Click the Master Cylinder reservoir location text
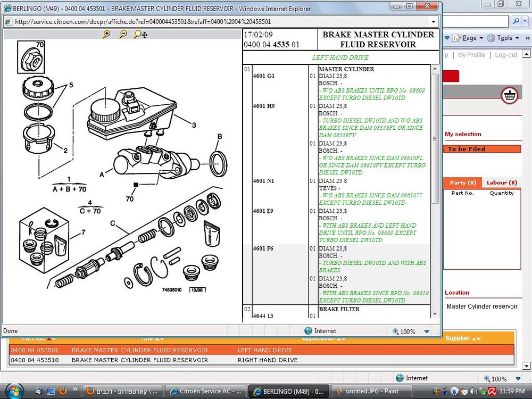This screenshot has height=399, width=532. pyautogui.click(x=482, y=306)
